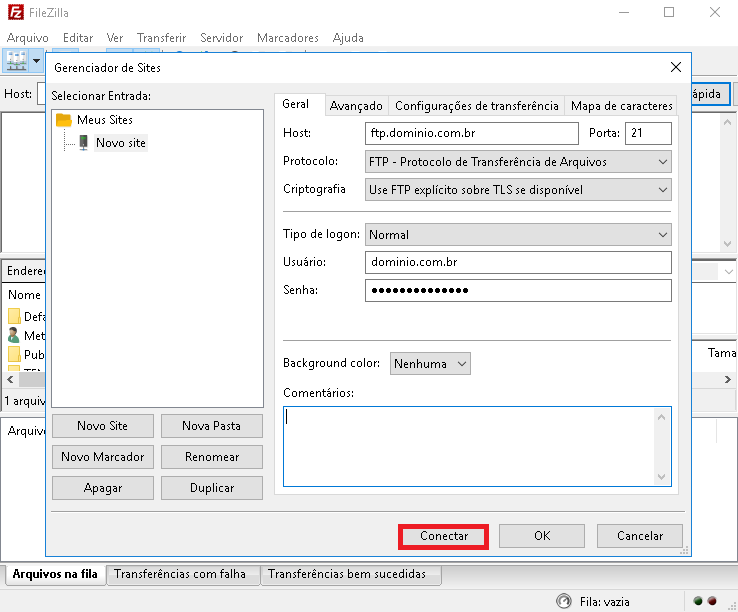The image size is (738, 612).
Task: Click the Duplicar button
Action: pos(211,488)
